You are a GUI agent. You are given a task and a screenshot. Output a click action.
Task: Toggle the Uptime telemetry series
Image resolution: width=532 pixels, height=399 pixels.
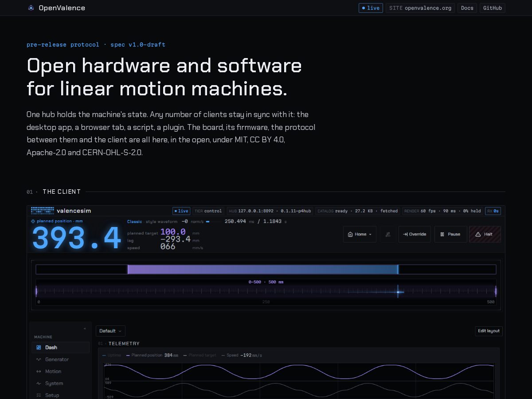click(x=111, y=355)
